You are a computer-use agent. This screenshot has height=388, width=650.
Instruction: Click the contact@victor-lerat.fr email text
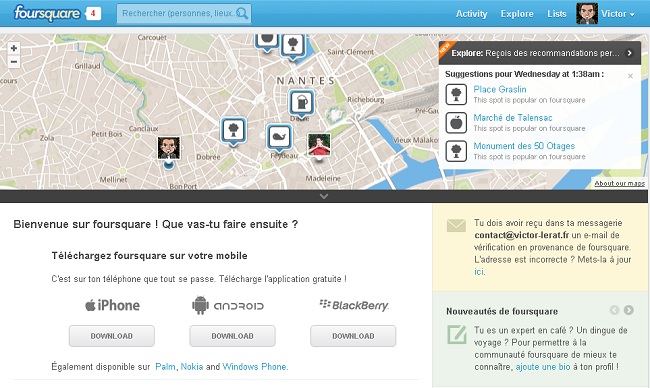tap(521, 235)
